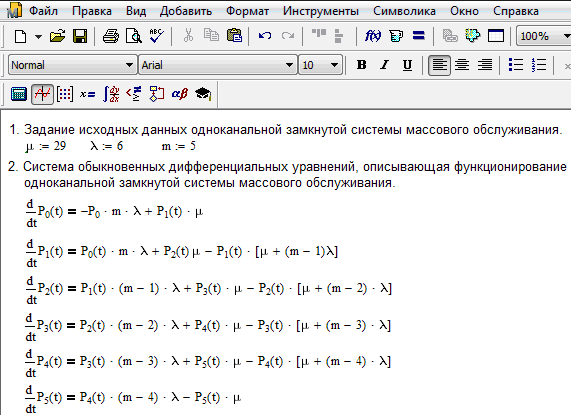Viewport: 571px width, 415px height.
Task: Click the equation for dP0(t)/dt
Action: pos(114,213)
